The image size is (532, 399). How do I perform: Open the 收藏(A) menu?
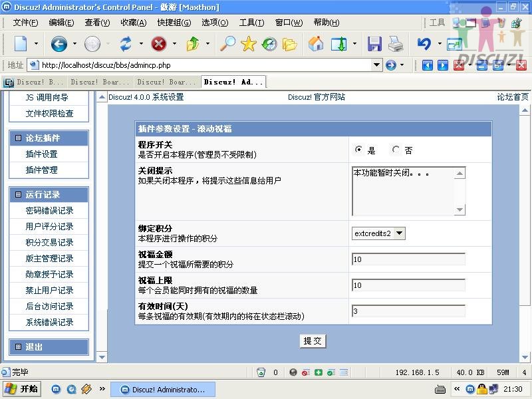(x=134, y=23)
